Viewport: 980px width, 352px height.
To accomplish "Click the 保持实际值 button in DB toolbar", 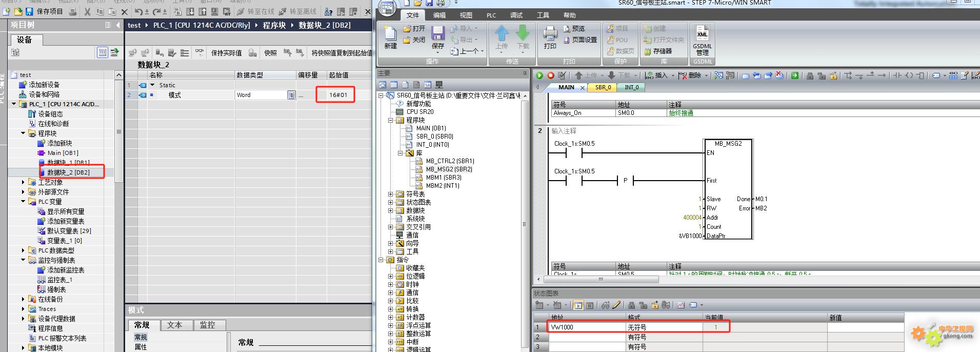I will point(227,53).
